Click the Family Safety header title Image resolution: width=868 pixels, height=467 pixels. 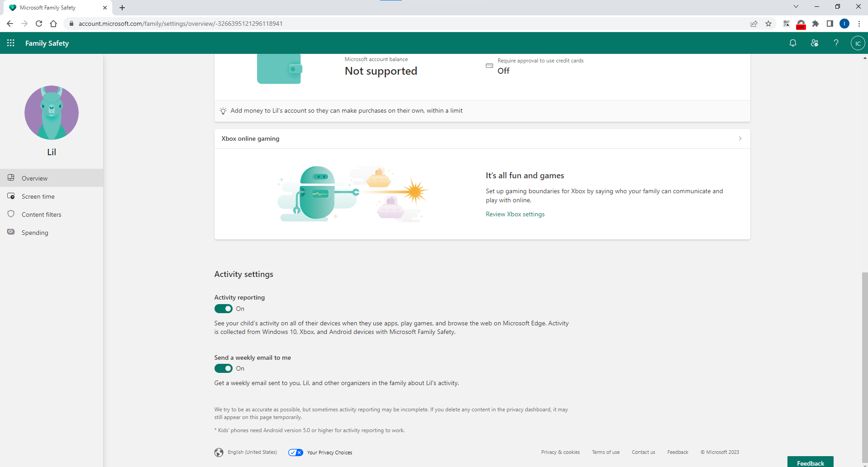click(x=47, y=43)
